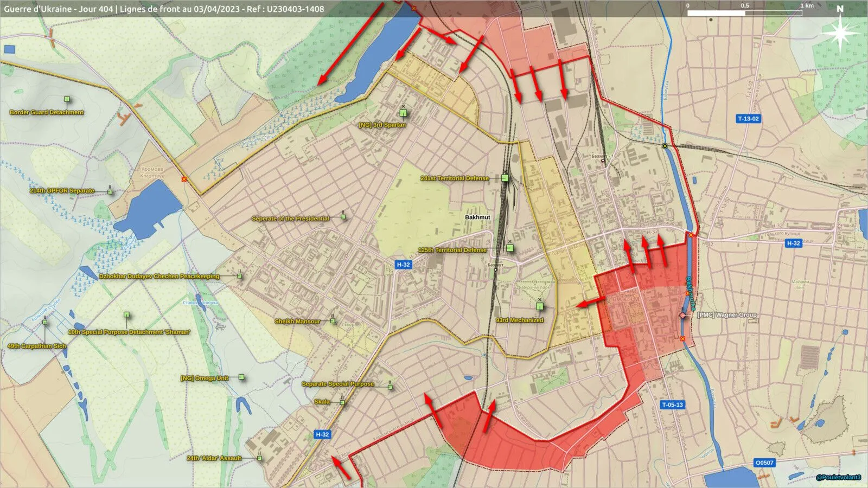Click the 10th Special Purpose 'Shaman' marker

tap(126, 314)
